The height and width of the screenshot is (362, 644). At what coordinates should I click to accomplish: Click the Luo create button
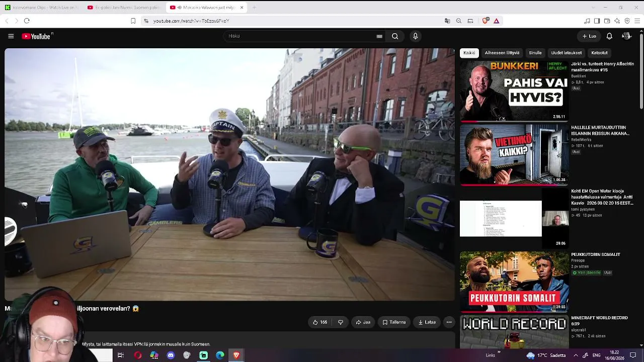click(x=589, y=36)
